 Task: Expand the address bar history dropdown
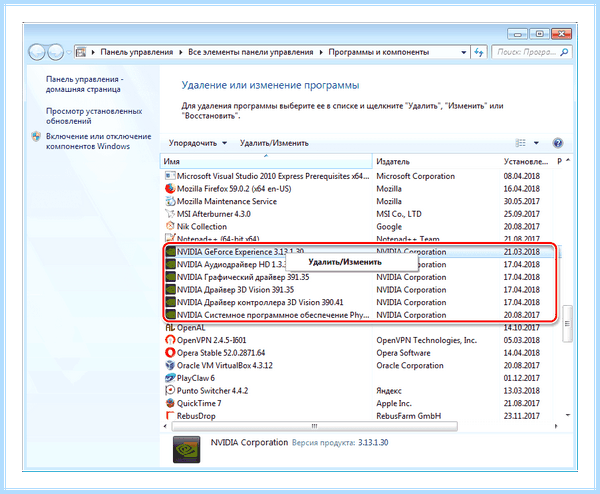(463, 52)
